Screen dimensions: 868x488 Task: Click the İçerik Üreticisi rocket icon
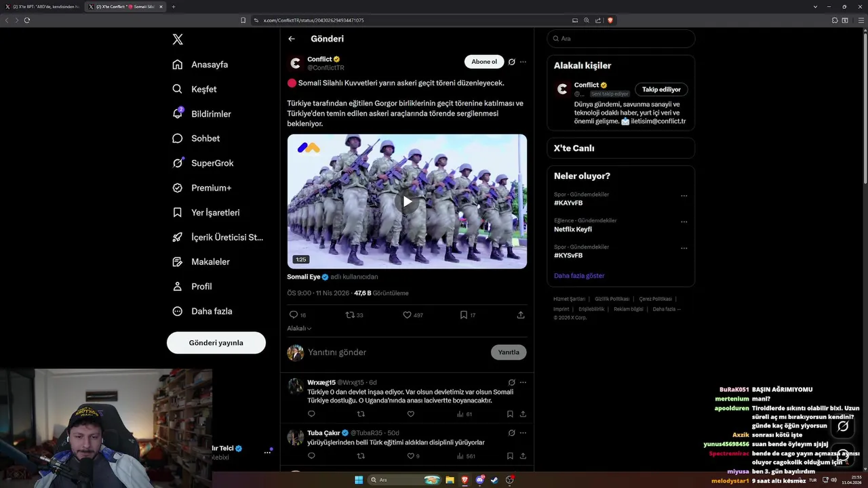(x=178, y=237)
